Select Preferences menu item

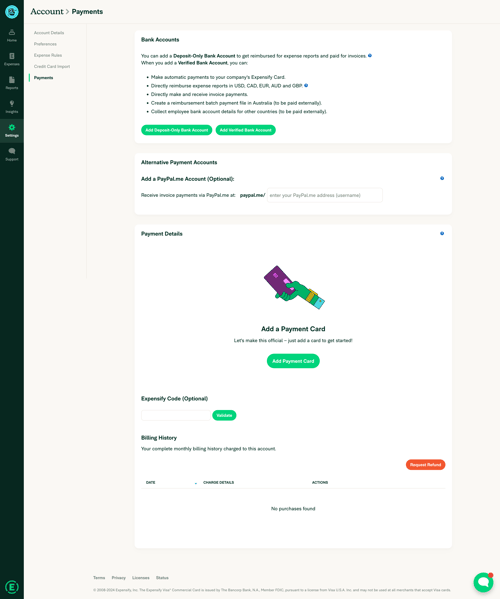pyautogui.click(x=45, y=44)
